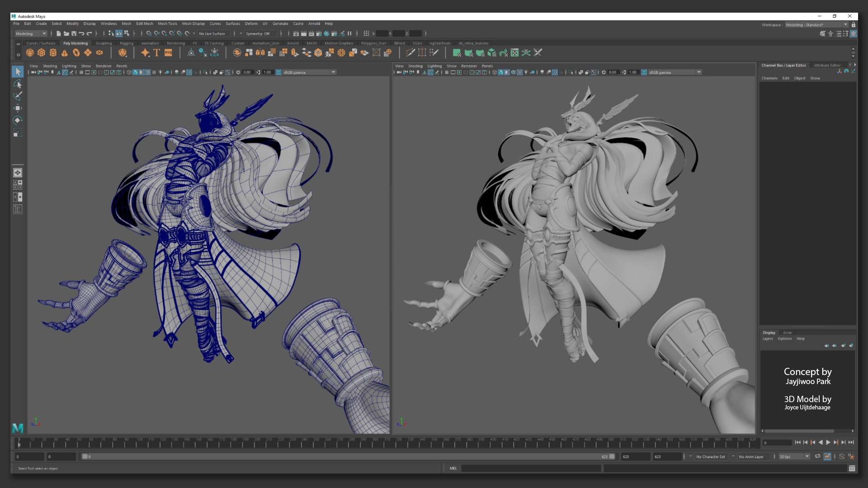Open the Workspace Modeling - Standard dropdown

[x=816, y=25]
